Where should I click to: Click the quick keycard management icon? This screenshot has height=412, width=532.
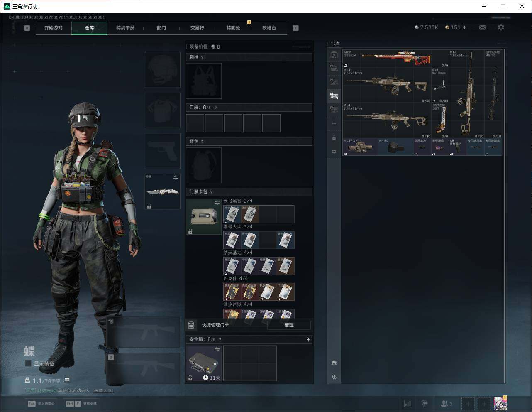(191, 325)
